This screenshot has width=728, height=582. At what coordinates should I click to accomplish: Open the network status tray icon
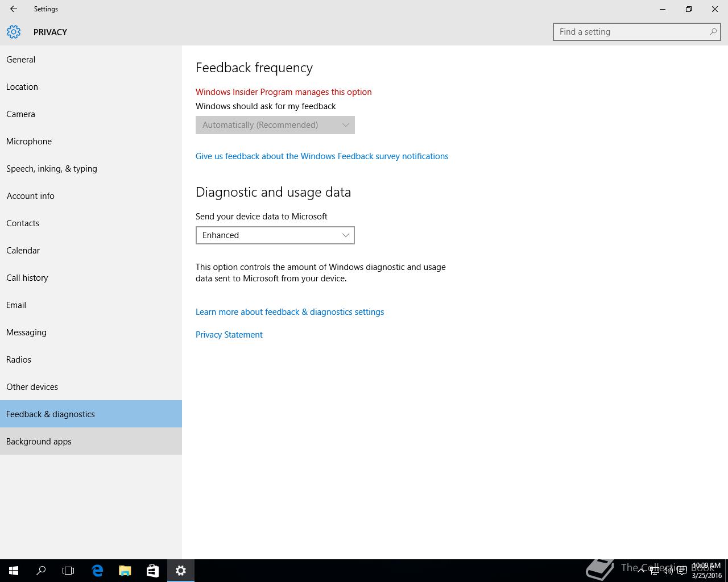point(655,571)
